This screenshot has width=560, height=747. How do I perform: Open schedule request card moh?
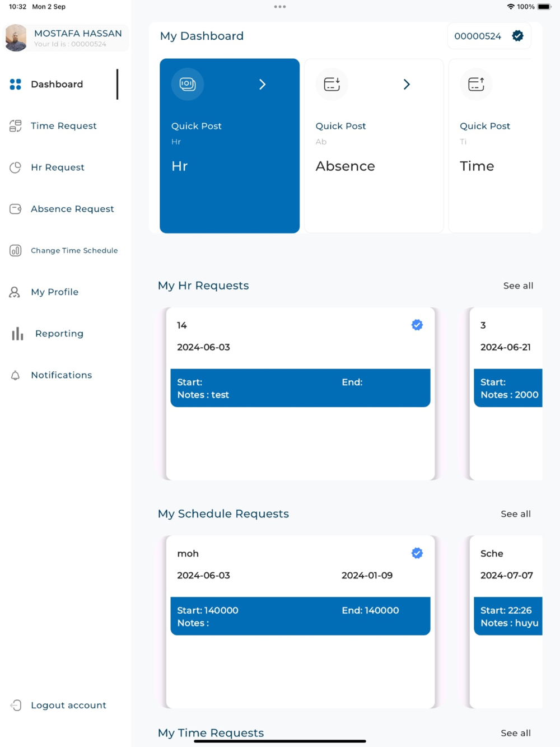(301, 622)
